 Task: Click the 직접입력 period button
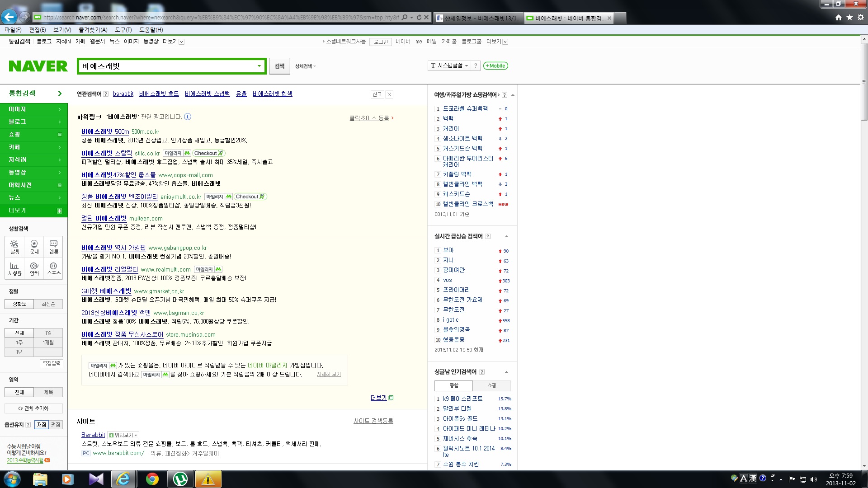pyautogui.click(x=52, y=363)
